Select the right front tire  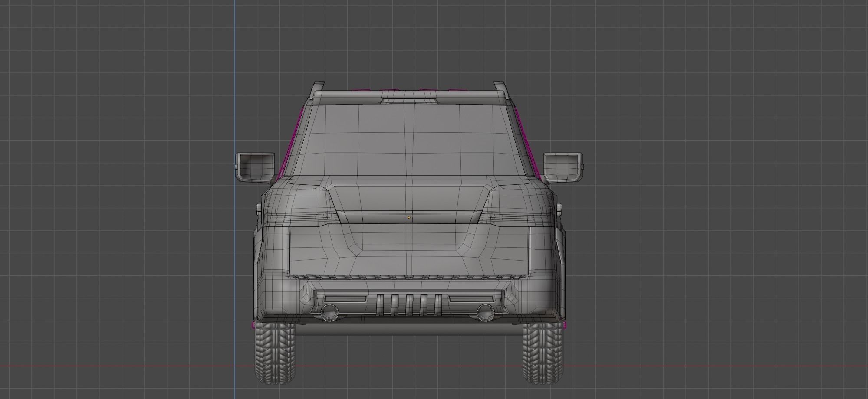click(543, 352)
